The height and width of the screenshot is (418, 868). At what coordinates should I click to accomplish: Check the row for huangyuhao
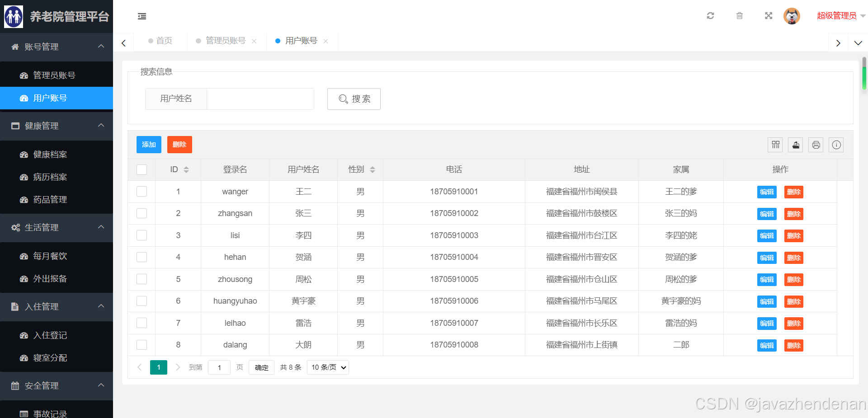pos(142,301)
